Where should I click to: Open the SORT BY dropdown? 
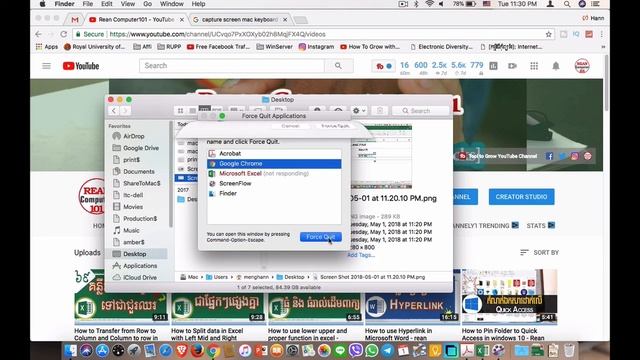coord(539,253)
